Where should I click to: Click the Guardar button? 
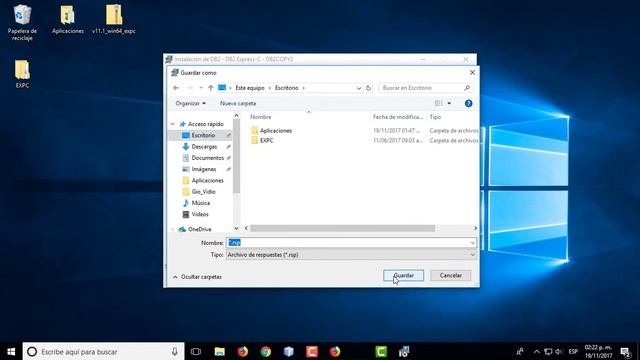[x=403, y=276]
